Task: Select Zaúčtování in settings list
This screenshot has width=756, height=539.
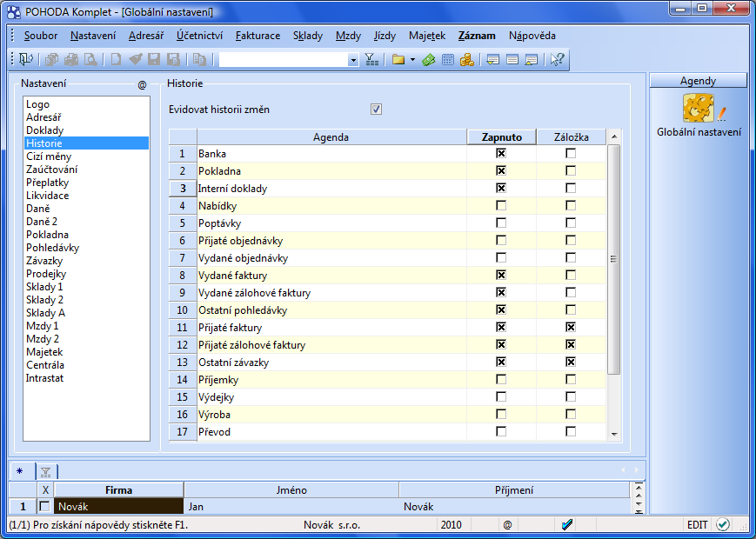Action: pyautogui.click(x=51, y=170)
